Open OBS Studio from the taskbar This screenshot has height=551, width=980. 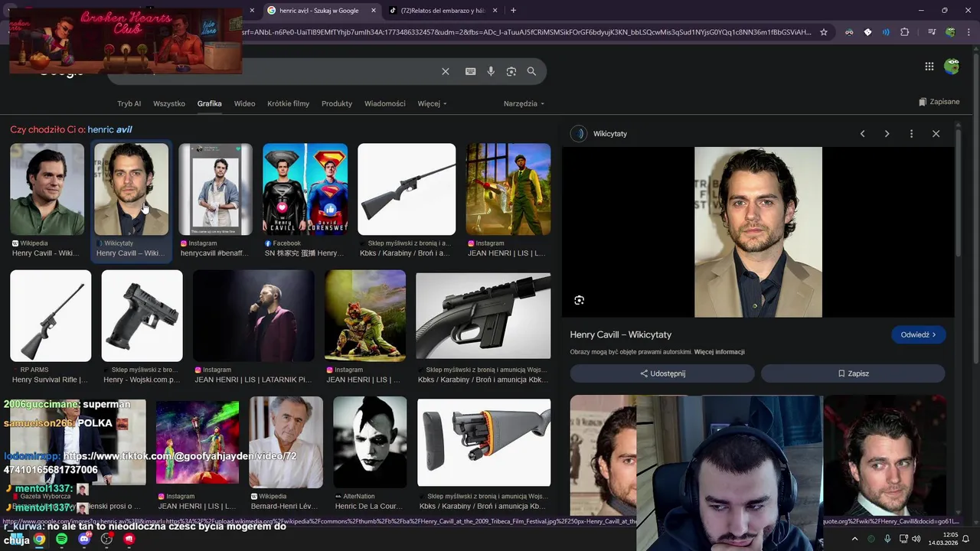coord(106,539)
